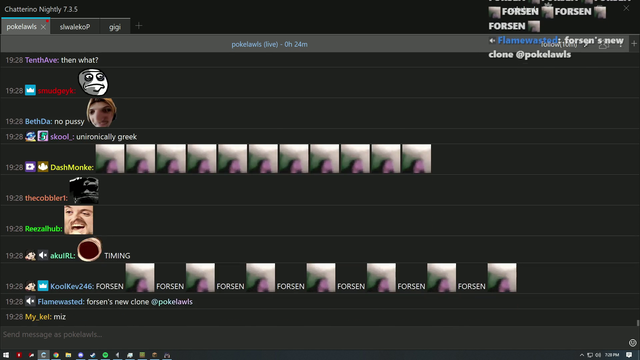
Task: Click the 'TIMING' message text
Action: point(117,256)
